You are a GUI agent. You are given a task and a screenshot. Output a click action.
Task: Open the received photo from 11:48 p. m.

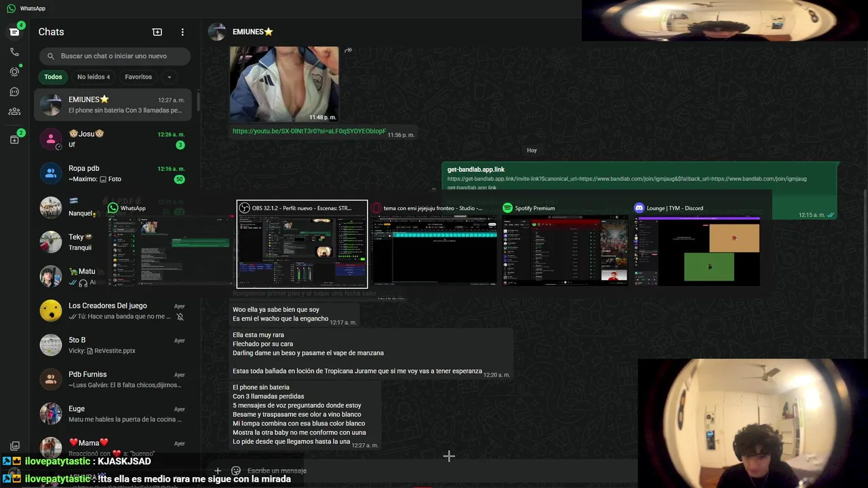pos(284,83)
